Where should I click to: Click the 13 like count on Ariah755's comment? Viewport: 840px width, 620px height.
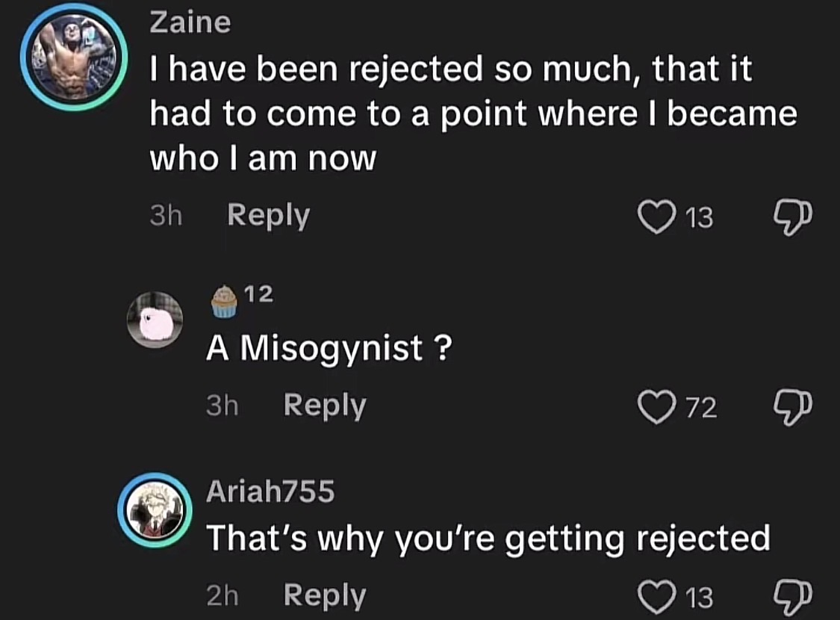tap(699, 598)
